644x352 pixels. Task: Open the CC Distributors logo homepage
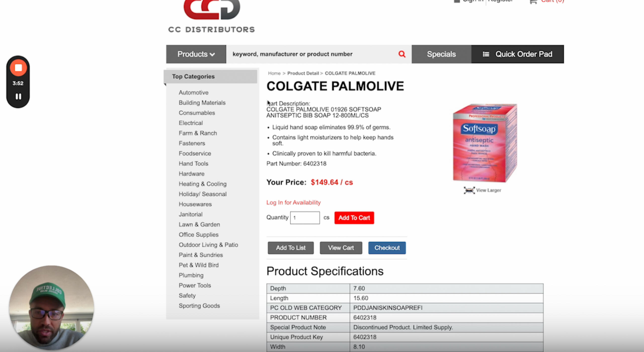click(211, 17)
